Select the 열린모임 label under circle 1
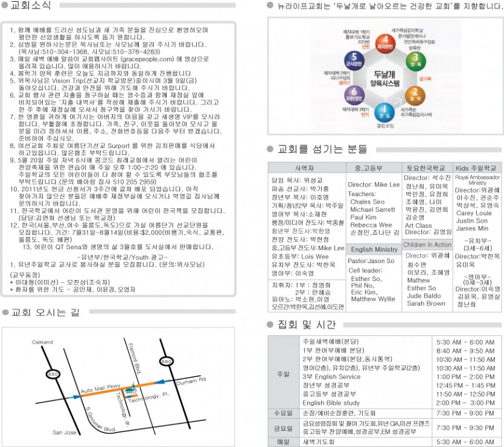 385,125
